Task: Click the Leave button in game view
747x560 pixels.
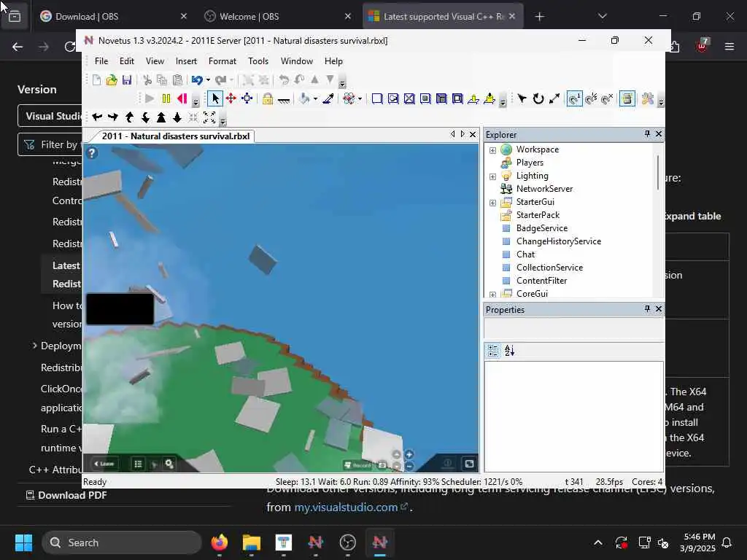Action: [104, 464]
